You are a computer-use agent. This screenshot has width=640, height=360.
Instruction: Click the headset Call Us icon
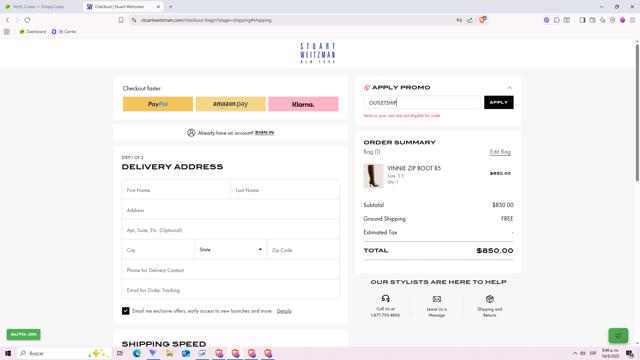(385, 298)
